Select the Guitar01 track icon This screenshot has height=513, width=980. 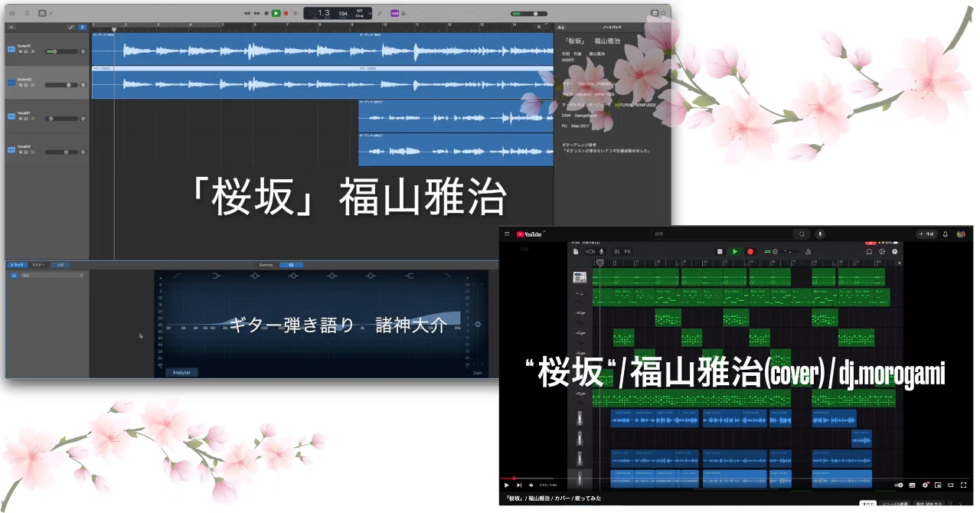point(11,49)
